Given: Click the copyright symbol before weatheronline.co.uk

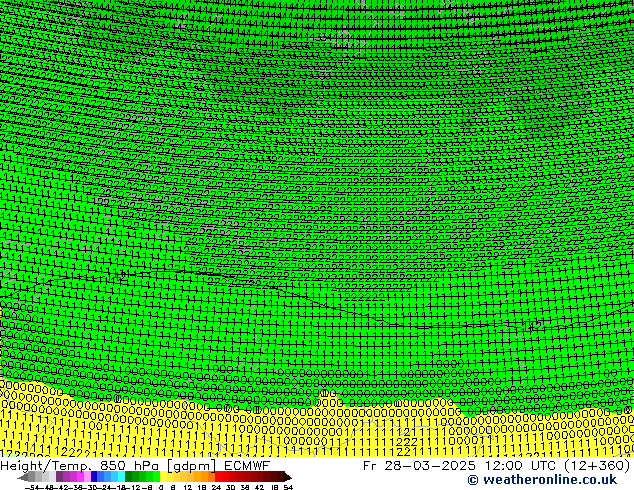Looking at the screenshot, I should 472,481.
